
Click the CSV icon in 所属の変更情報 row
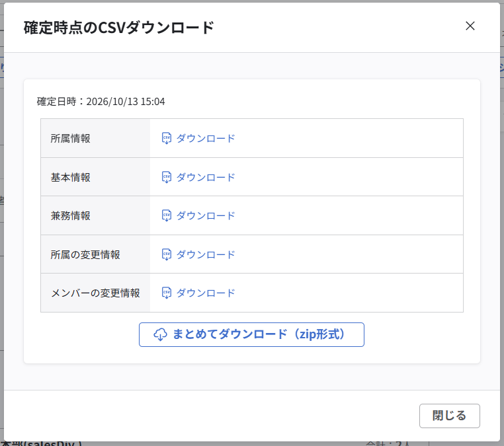(x=167, y=254)
